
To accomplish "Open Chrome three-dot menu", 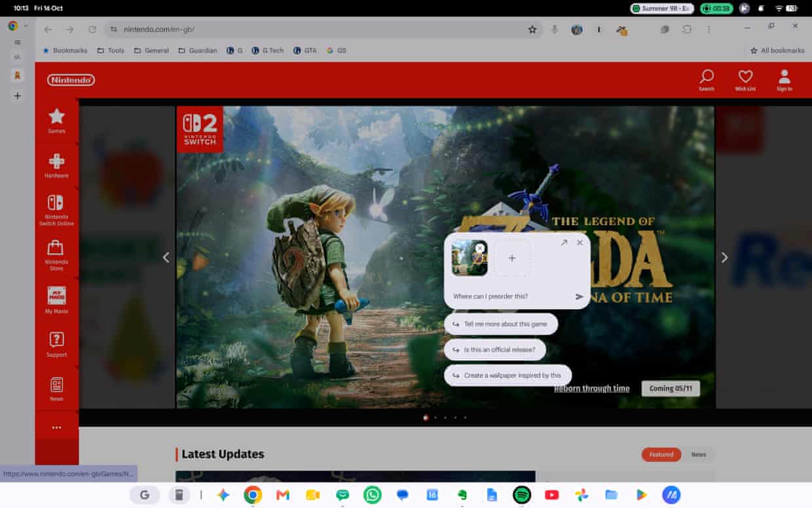I will 709,29.
